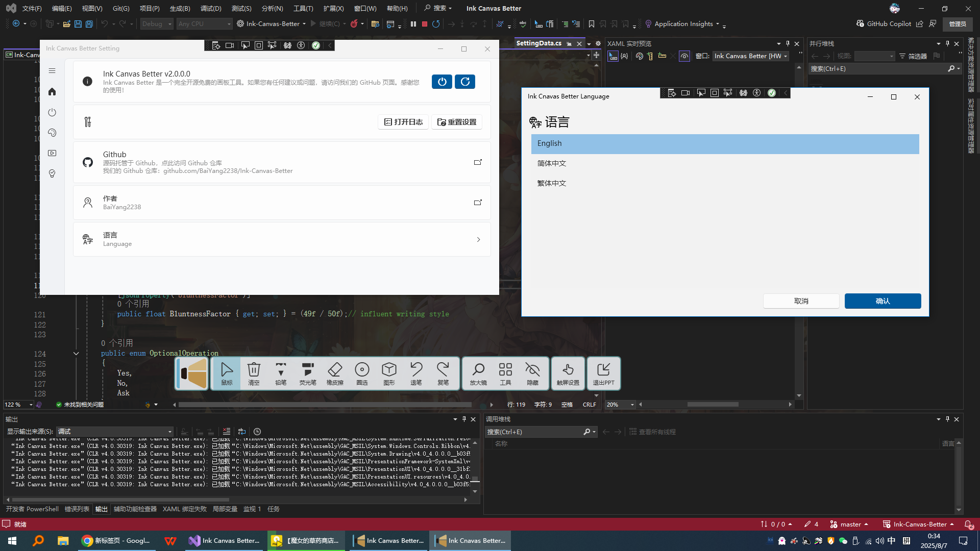Image resolution: width=980 pixels, height=551 pixels.
Task: Open the 窗口 Ink Canvas Better dropdown in XAML preview
Action: click(x=751, y=56)
